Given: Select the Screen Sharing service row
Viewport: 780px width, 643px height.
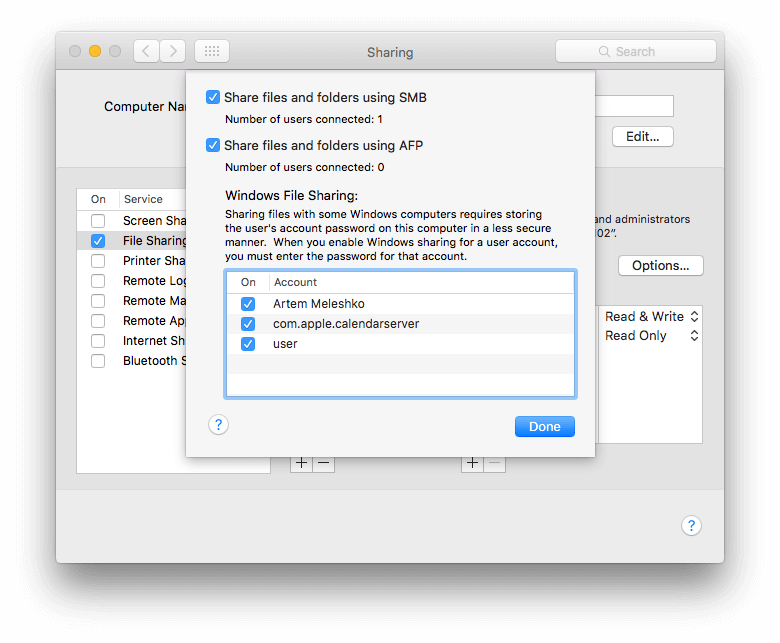Looking at the screenshot, I should (x=132, y=221).
